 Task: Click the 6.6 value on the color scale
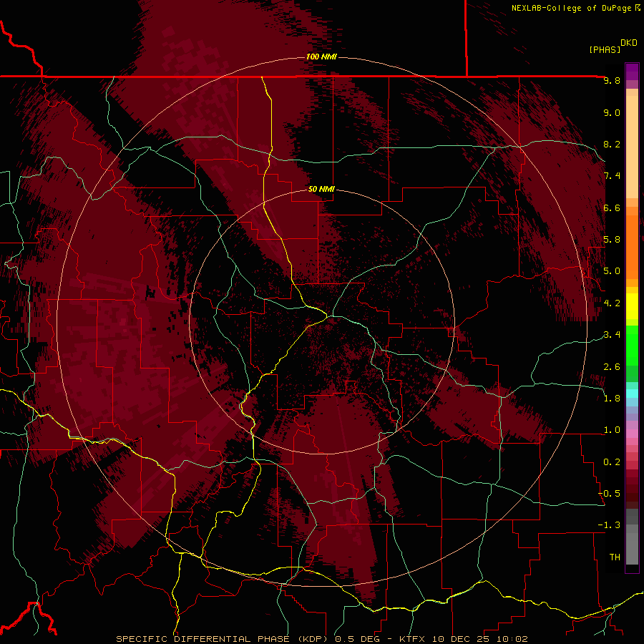tap(612, 208)
